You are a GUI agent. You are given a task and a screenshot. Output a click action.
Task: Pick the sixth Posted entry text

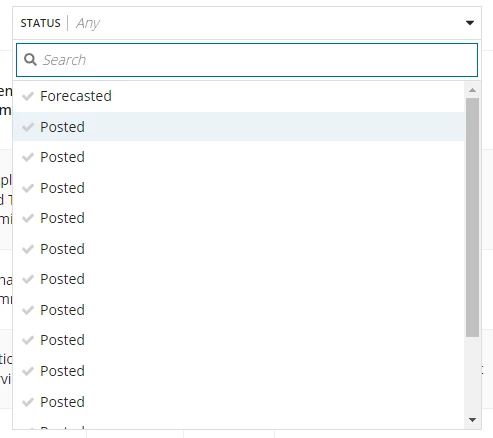tap(62, 279)
